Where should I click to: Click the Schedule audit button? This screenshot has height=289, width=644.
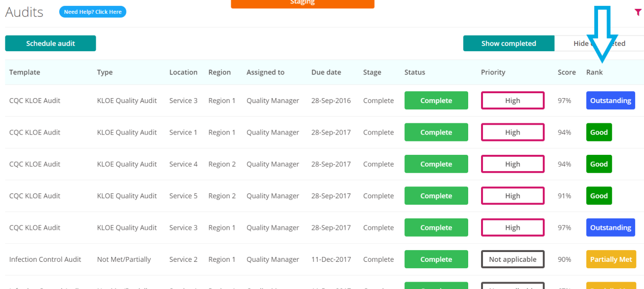click(x=50, y=43)
